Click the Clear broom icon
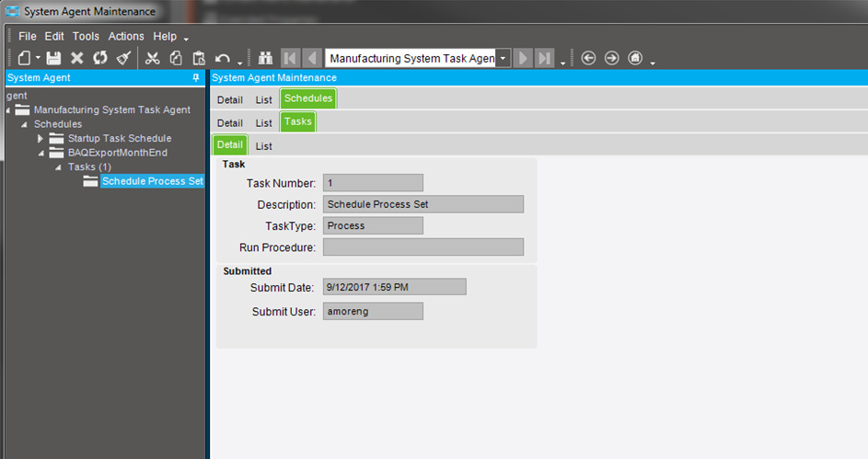 point(124,58)
